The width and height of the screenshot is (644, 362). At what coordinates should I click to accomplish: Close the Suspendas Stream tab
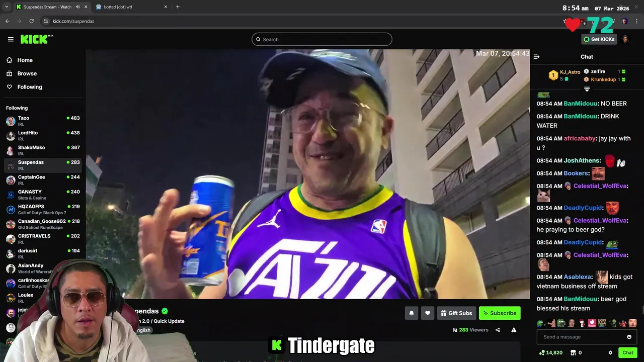point(86,7)
